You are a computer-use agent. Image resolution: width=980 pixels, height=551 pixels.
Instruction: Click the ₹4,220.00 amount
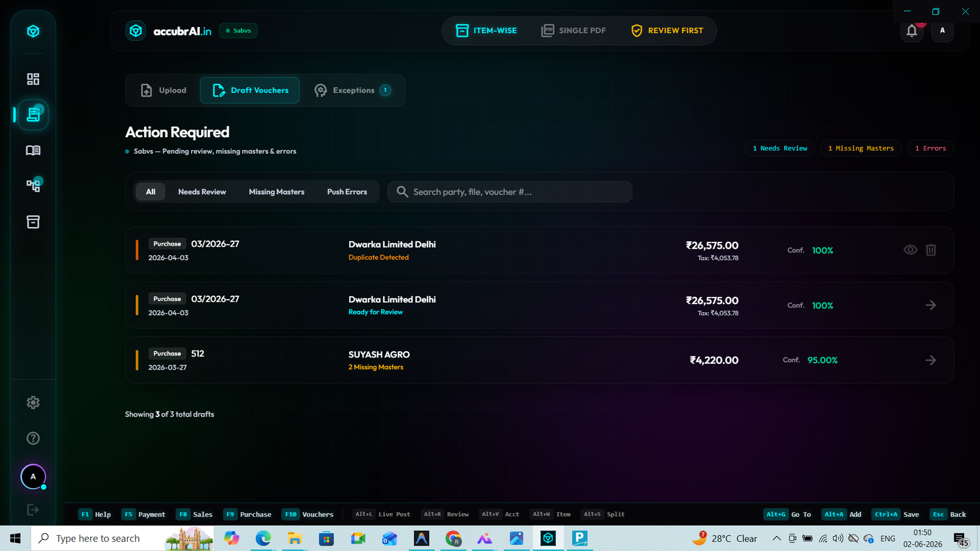coord(714,360)
